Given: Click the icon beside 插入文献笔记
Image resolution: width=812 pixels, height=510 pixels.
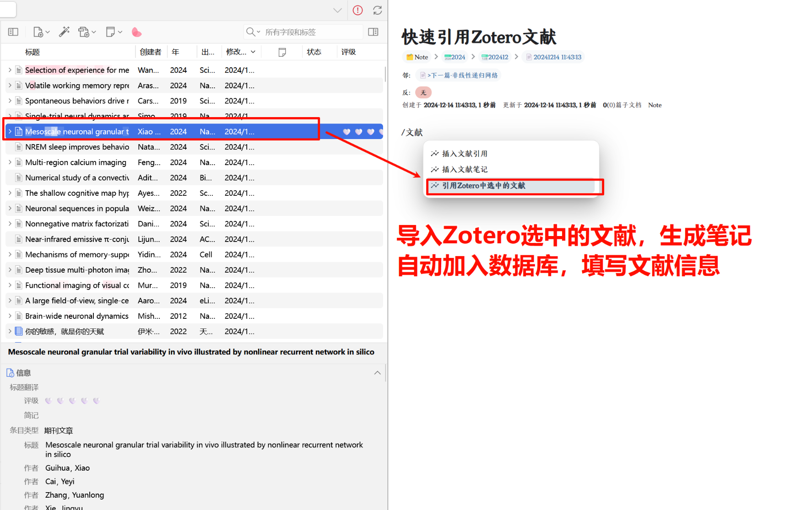Looking at the screenshot, I should click(x=435, y=169).
